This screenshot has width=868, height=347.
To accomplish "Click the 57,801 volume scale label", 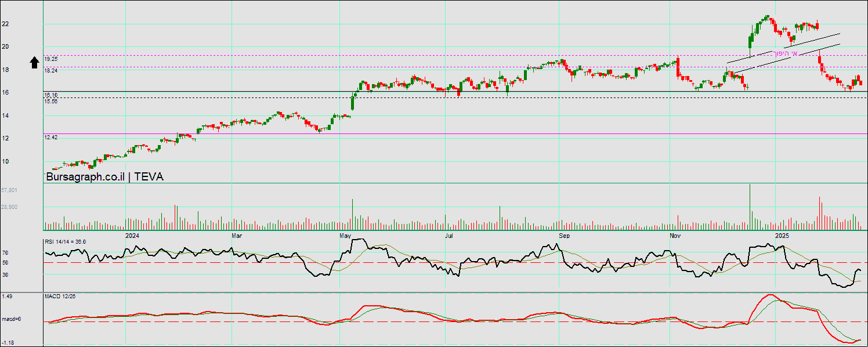I will point(9,190).
